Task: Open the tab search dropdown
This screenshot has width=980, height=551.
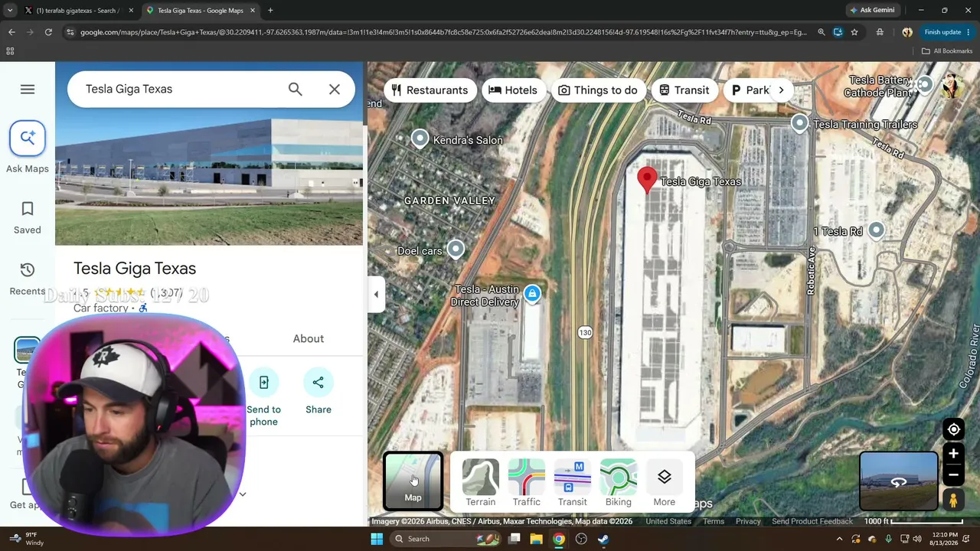Action: point(10,11)
